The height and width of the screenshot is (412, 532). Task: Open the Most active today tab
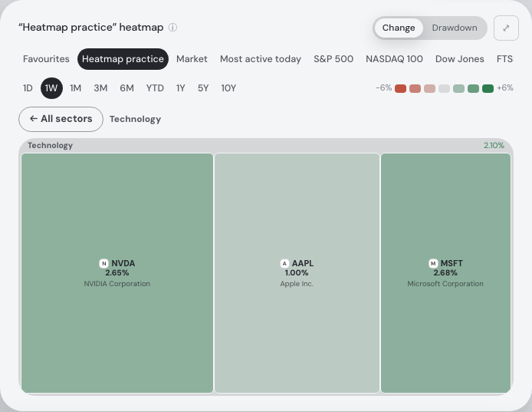coord(260,59)
